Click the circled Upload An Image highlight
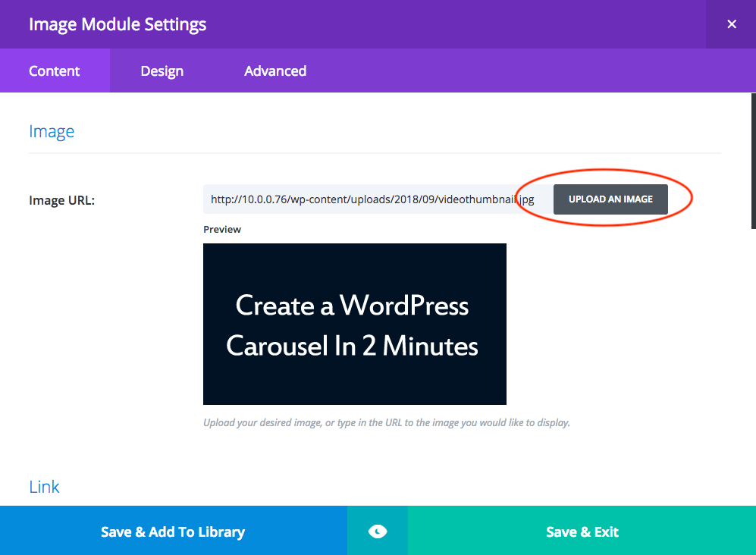The width and height of the screenshot is (756, 555). click(610, 199)
